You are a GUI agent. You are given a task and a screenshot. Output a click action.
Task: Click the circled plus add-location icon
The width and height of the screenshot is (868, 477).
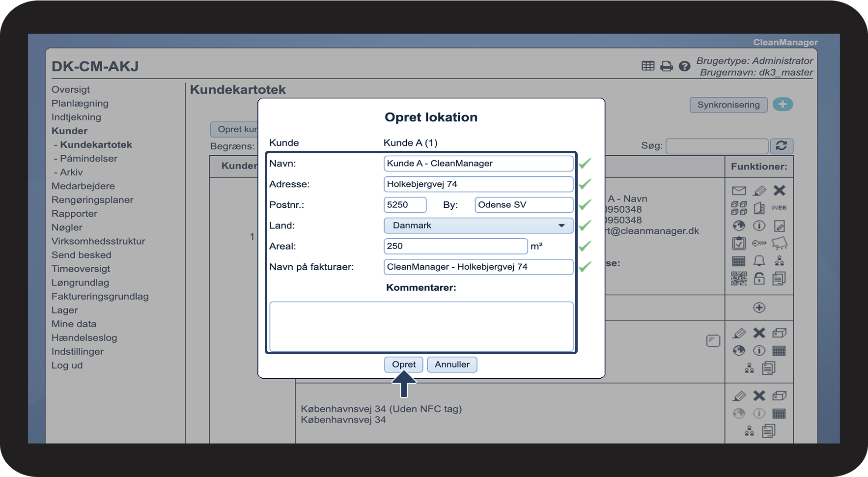coord(759,308)
